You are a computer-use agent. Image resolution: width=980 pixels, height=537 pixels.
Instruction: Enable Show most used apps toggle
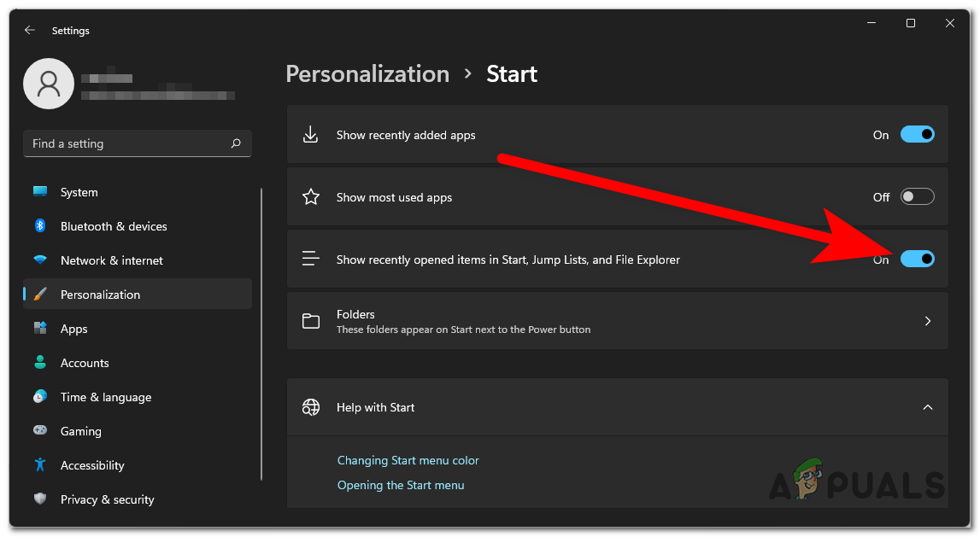(x=917, y=197)
